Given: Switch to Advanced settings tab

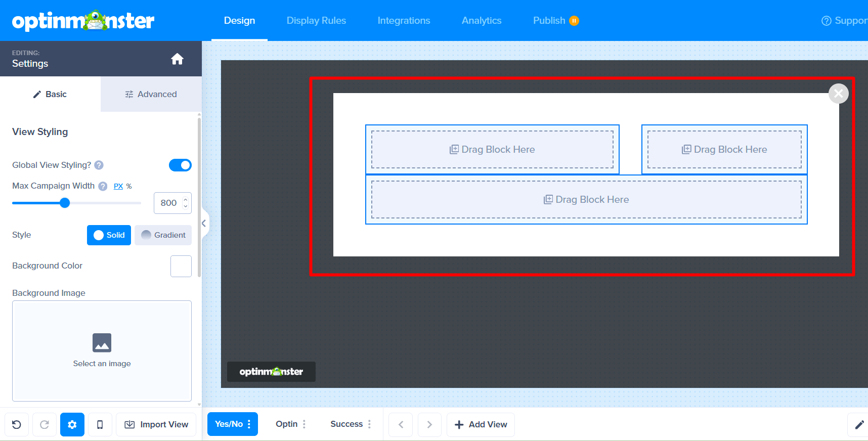Looking at the screenshot, I should pyautogui.click(x=151, y=94).
